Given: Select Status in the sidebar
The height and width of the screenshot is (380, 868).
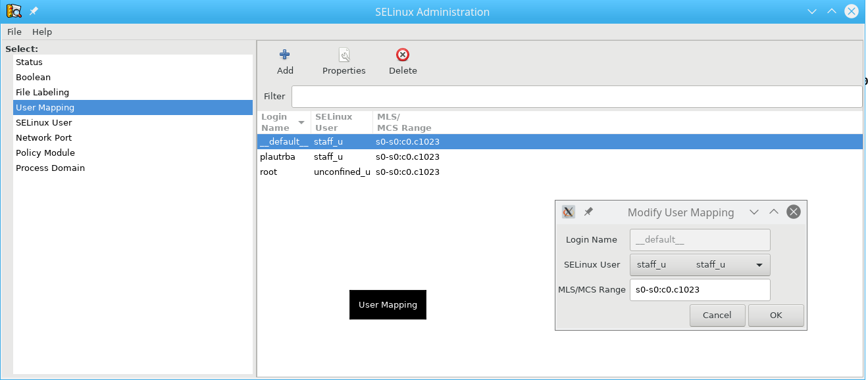Looking at the screenshot, I should pyautogui.click(x=133, y=62).
